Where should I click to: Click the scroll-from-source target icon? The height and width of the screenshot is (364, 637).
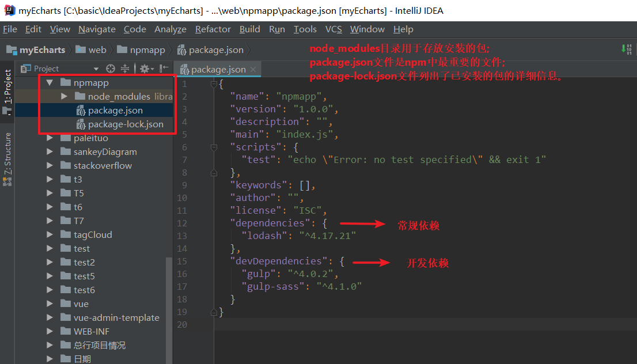coord(111,69)
